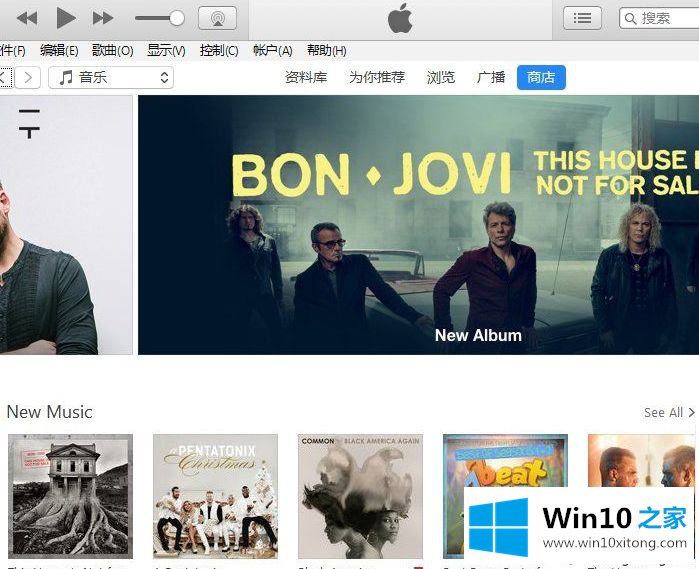Open the 歌曲(O) menu
Viewport: 699px width, 569px height.
pos(112,50)
